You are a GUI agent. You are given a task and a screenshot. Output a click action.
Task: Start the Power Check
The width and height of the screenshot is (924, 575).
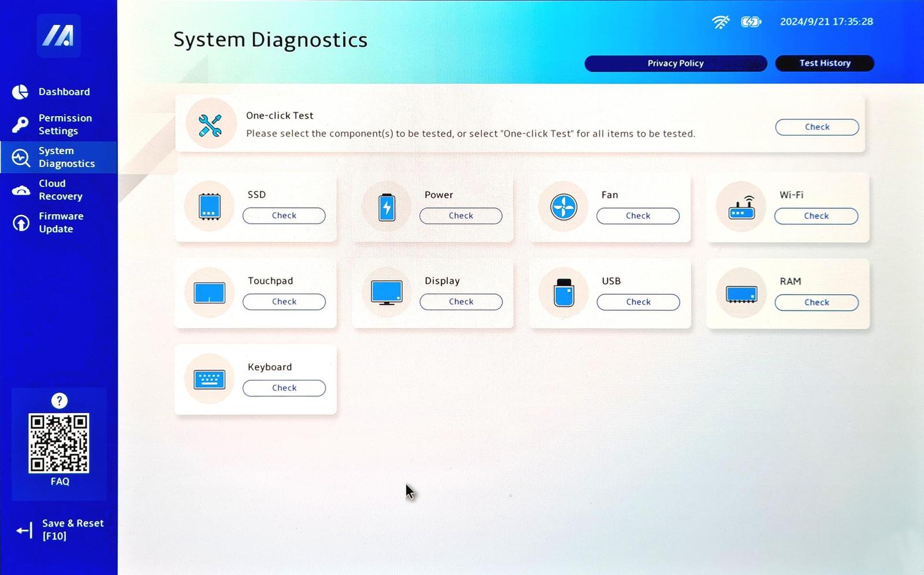pyautogui.click(x=461, y=216)
